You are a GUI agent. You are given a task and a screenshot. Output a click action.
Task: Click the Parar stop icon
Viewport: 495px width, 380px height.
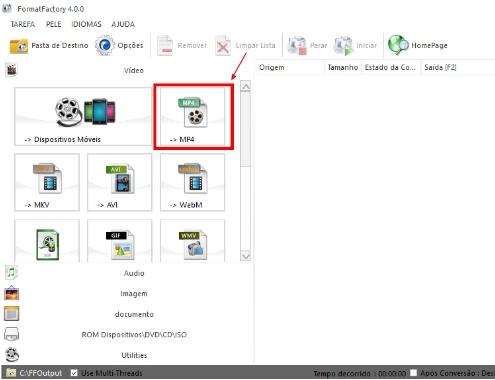[x=297, y=45]
